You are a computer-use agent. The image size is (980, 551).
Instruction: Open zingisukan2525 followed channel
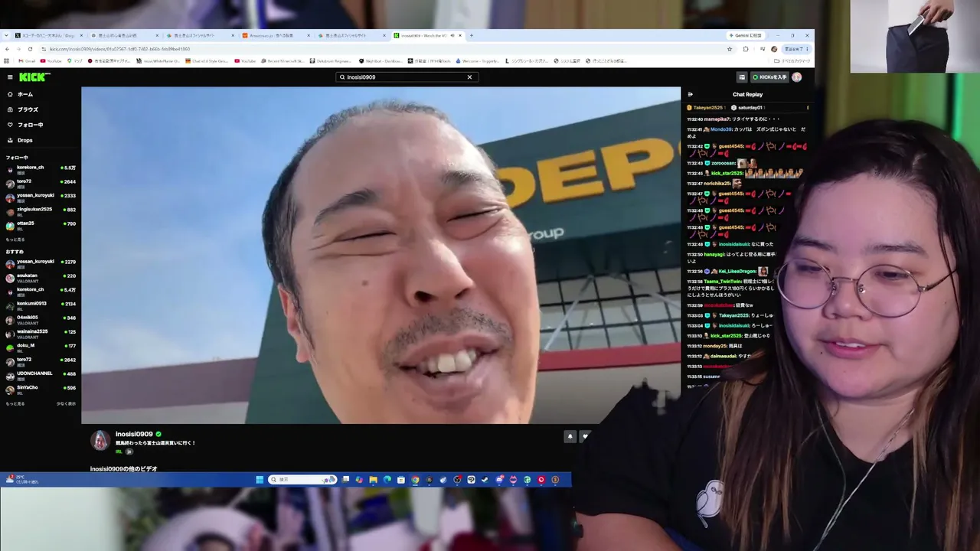pos(41,210)
